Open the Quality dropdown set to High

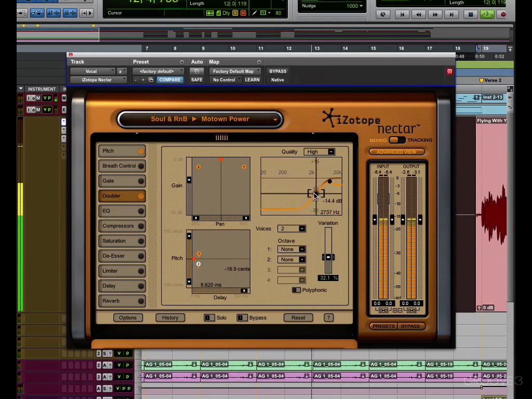point(320,152)
